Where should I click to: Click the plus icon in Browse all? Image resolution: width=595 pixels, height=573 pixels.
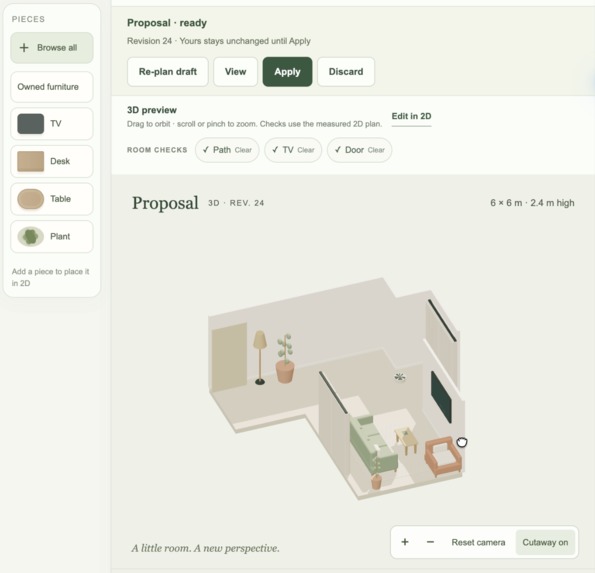click(24, 47)
